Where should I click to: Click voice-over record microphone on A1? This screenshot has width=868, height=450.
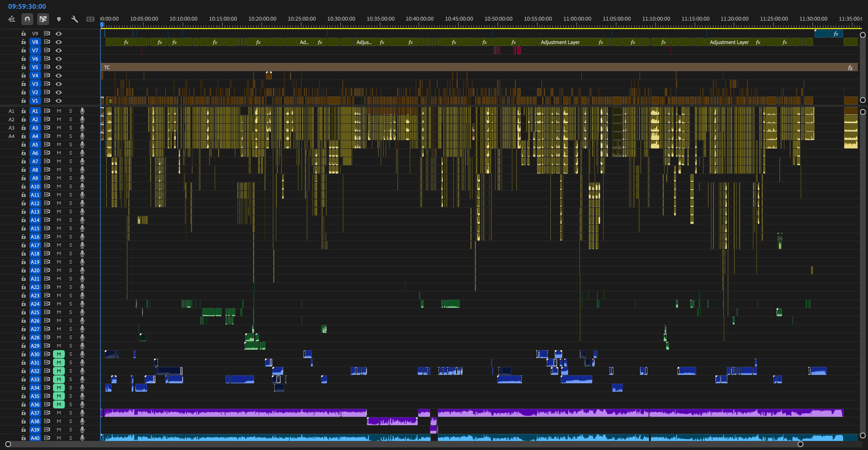pos(82,111)
